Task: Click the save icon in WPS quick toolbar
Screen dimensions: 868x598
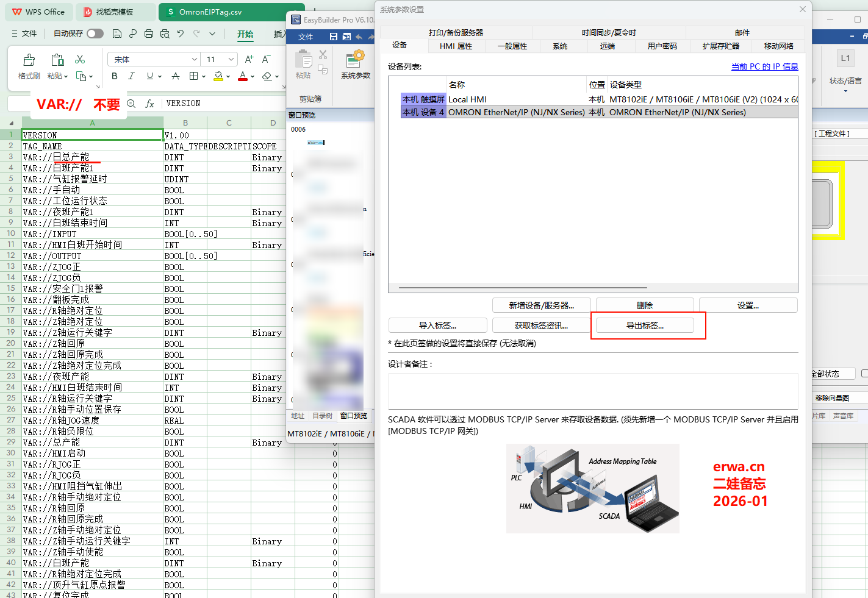Action: click(x=117, y=34)
